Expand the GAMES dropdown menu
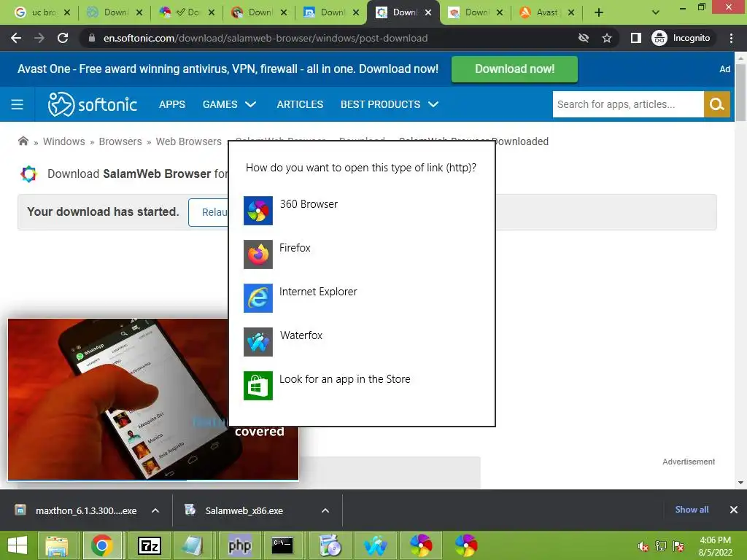This screenshot has width=747, height=560. click(229, 104)
